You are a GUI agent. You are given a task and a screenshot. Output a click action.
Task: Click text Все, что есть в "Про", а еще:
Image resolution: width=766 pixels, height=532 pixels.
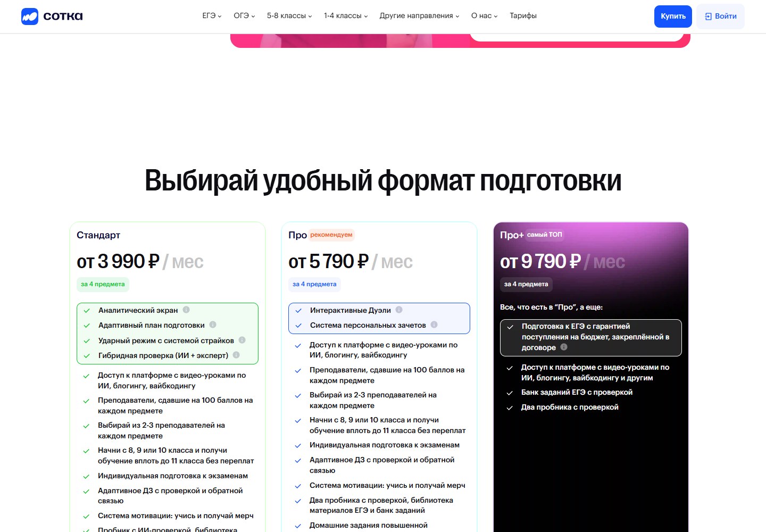point(551,307)
